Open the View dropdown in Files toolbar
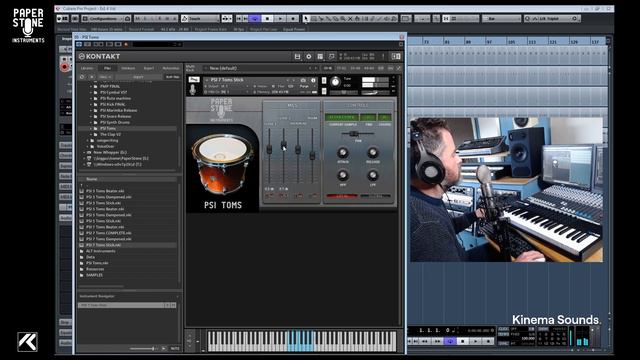Screen dimensions: 640x360 coord(105,77)
